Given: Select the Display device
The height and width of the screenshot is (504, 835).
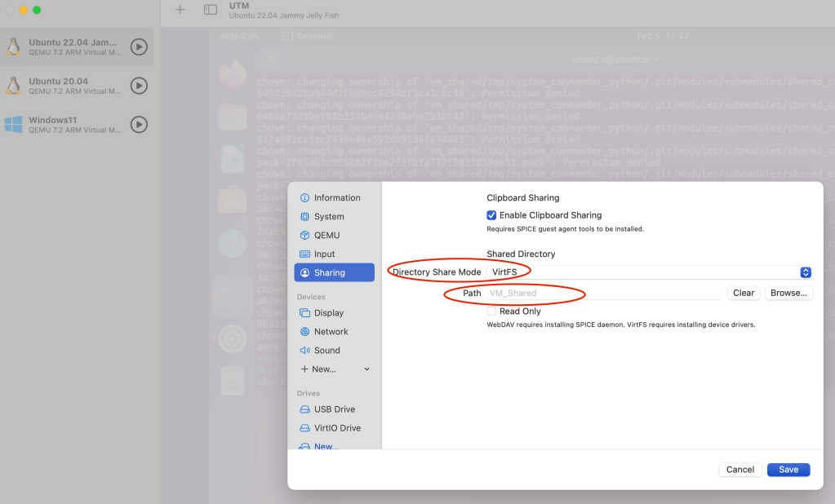Looking at the screenshot, I should (x=328, y=313).
